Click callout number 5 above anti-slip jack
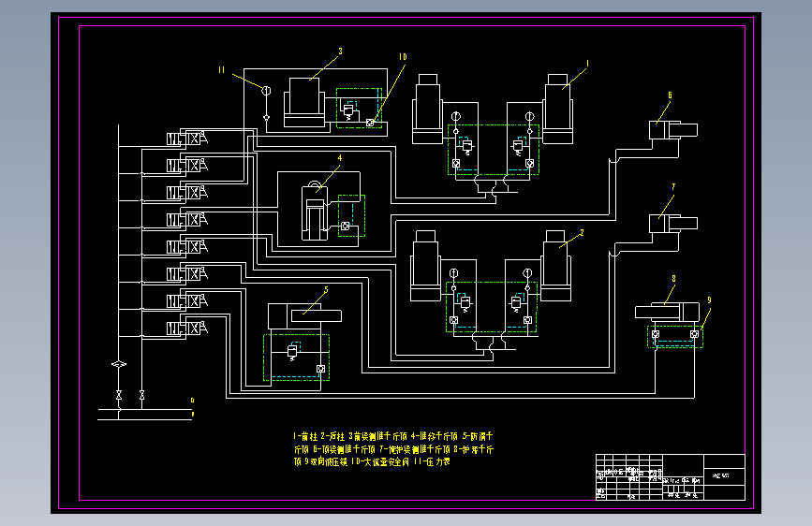The width and height of the screenshot is (812, 526). tap(326, 290)
